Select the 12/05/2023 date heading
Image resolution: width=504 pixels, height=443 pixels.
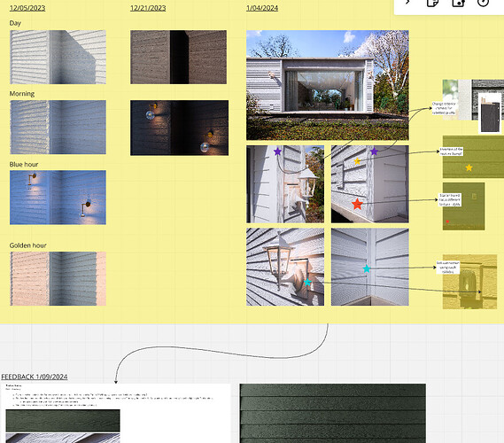(27, 8)
